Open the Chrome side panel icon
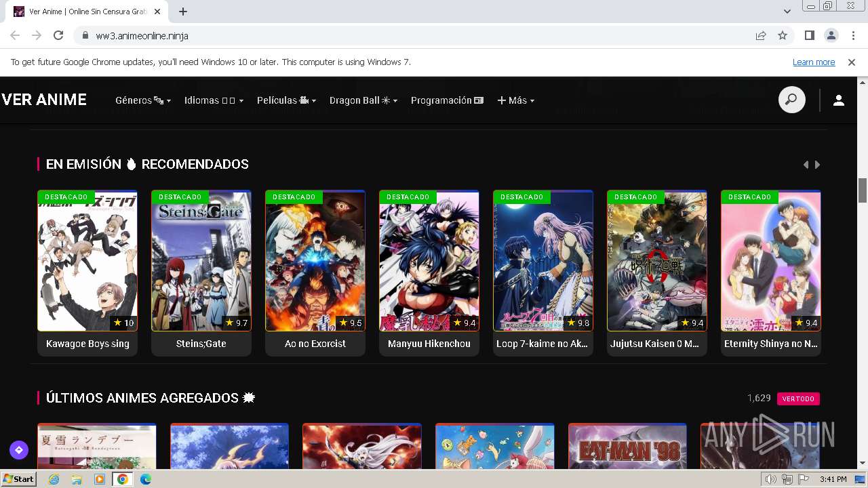Screen dimensions: 868x488 point(809,35)
